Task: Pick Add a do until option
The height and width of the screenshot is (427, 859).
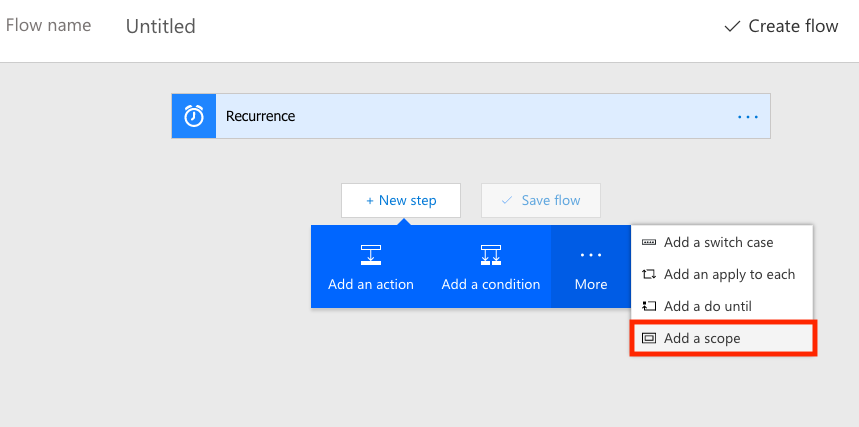Action: pyautogui.click(x=707, y=306)
